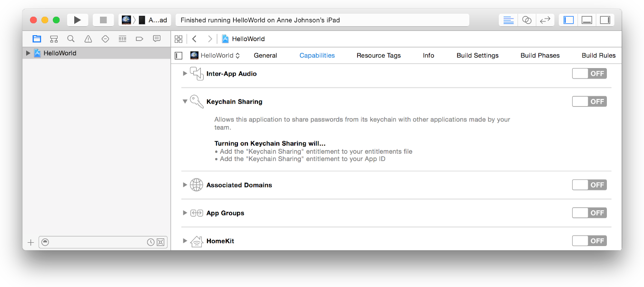Turn on Inter-App Audio switch
Screen dimensions: 644x287
coord(589,74)
